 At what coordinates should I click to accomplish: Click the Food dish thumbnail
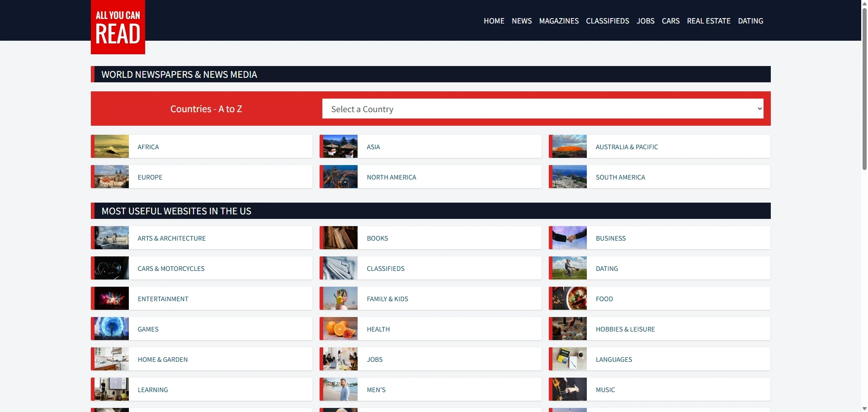(570, 298)
